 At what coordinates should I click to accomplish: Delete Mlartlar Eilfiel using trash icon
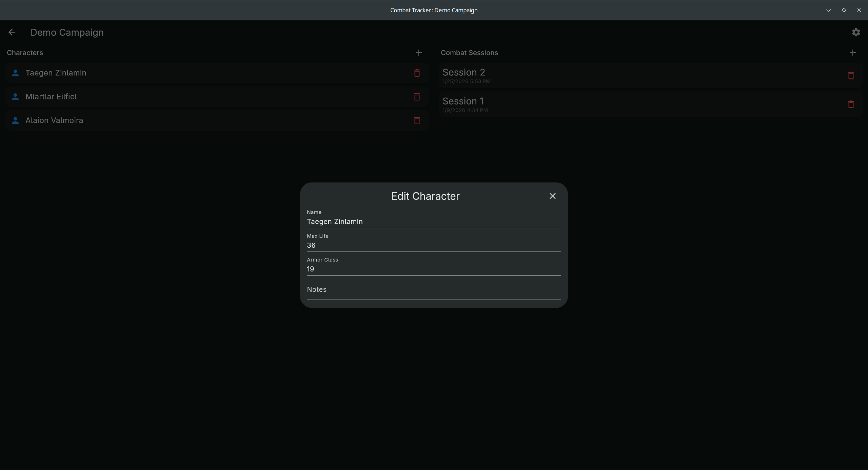point(417,97)
